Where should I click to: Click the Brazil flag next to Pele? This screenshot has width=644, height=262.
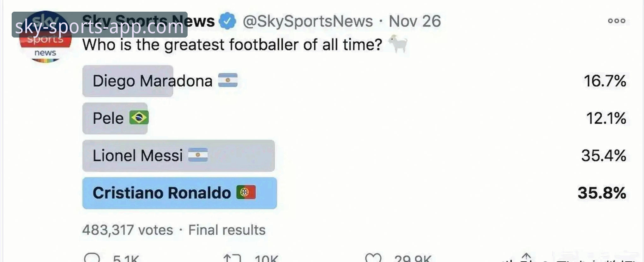pos(139,118)
